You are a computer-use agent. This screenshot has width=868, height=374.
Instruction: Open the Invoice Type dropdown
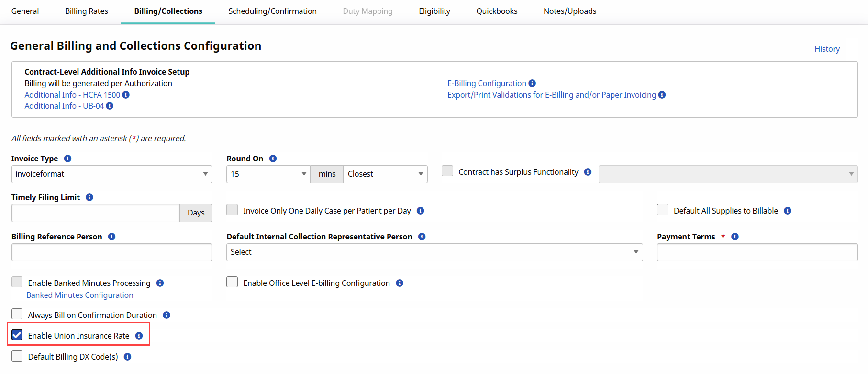pyautogui.click(x=111, y=174)
